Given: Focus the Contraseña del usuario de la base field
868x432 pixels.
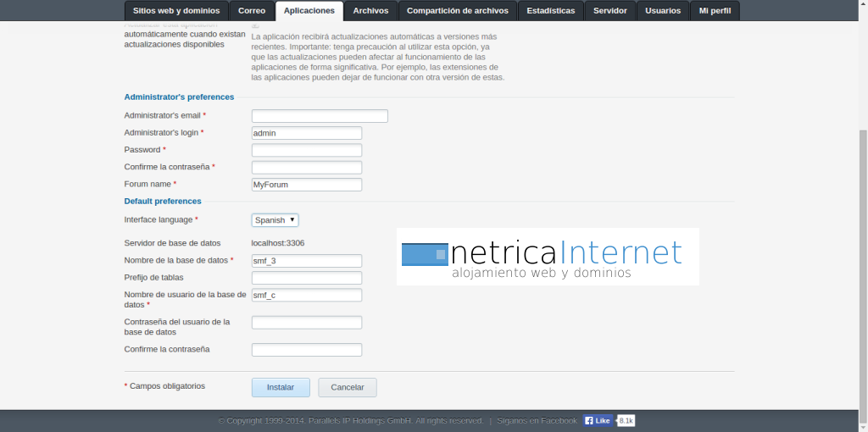Looking at the screenshot, I should (307, 323).
